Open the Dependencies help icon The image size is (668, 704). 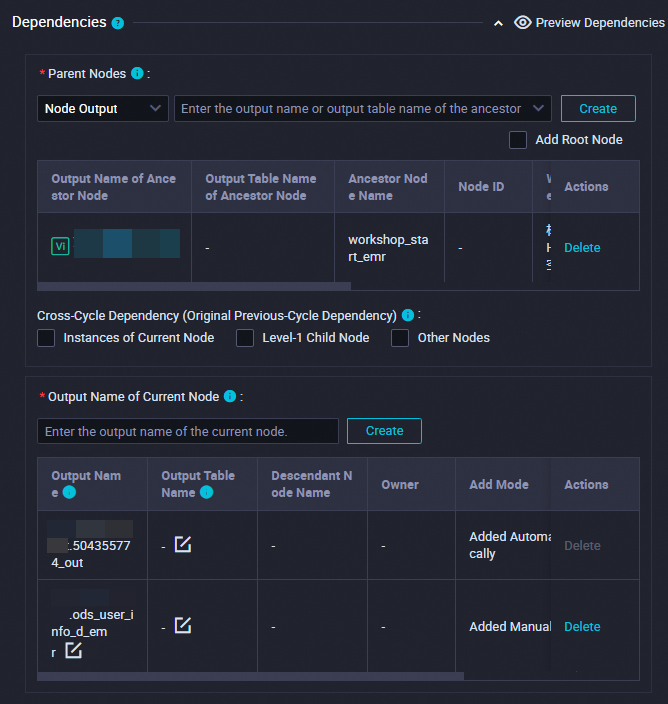coord(118,23)
